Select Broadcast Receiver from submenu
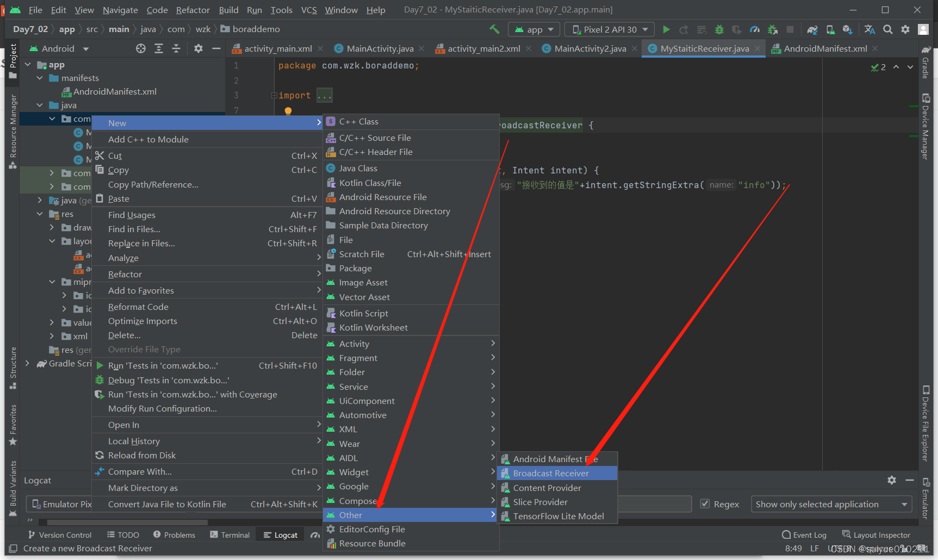Image resolution: width=938 pixels, height=560 pixels. click(x=551, y=474)
